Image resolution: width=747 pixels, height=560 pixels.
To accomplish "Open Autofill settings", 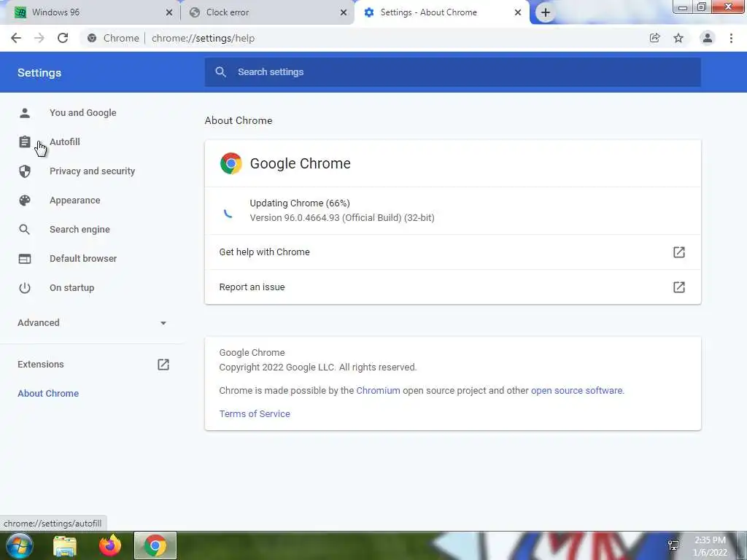I will click(x=65, y=142).
